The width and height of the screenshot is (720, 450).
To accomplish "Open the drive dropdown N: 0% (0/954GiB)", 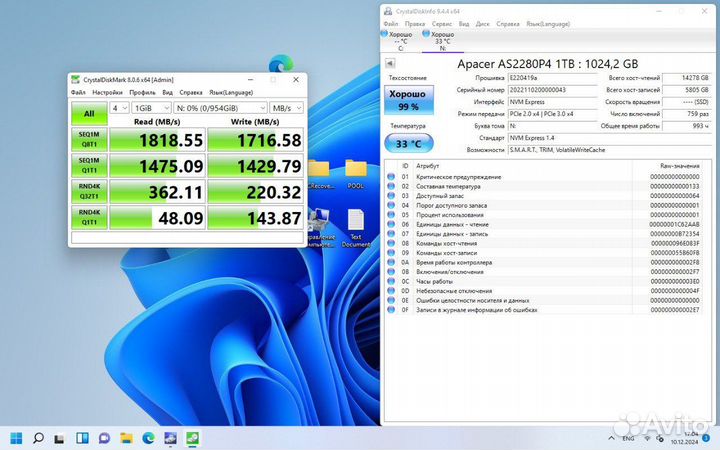I will pyautogui.click(x=220, y=108).
